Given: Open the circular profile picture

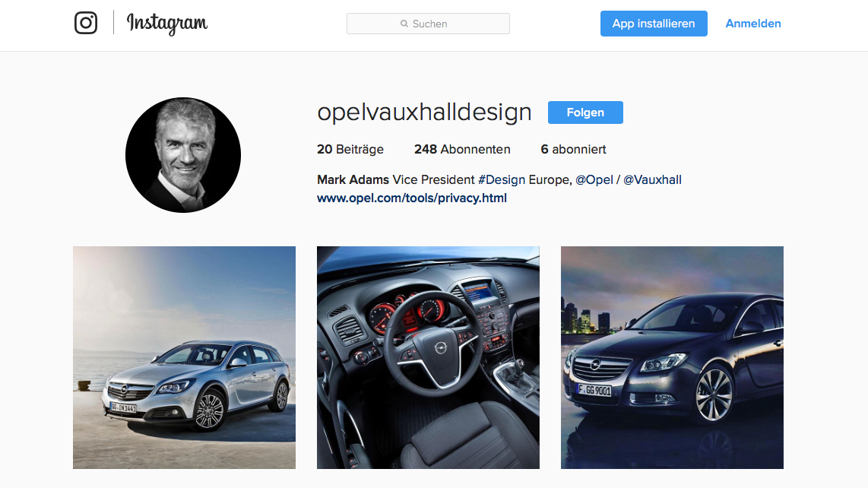Looking at the screenshot, I should coord(183,155).
